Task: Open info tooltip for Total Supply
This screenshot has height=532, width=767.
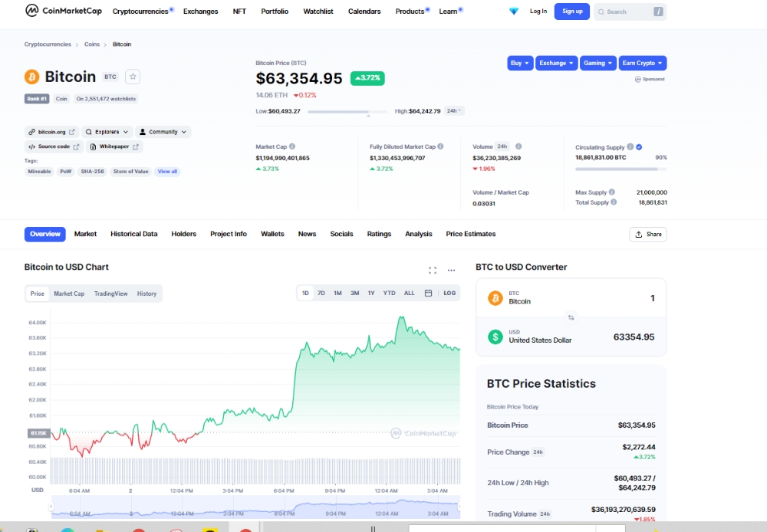Action: pyautogui.click(x=614, y=202)
